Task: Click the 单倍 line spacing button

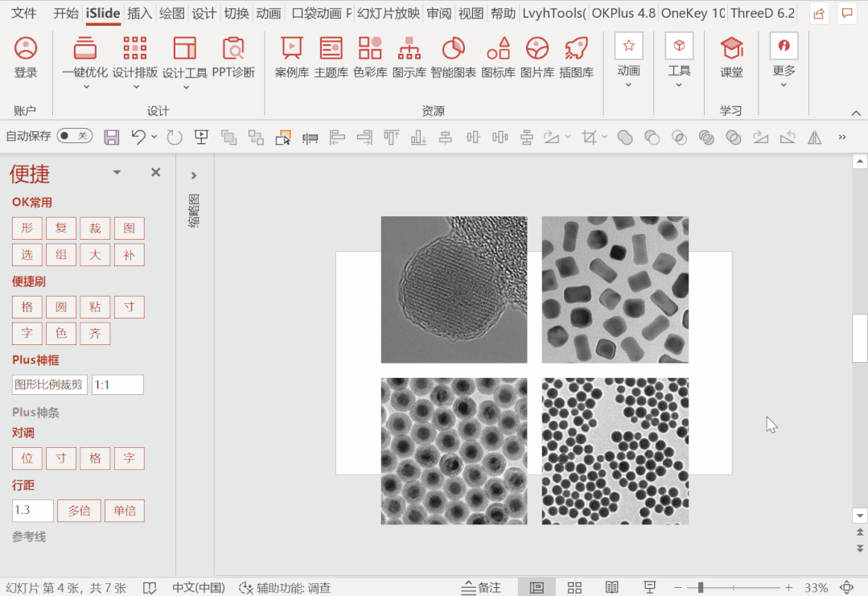Action: point(125,511)
